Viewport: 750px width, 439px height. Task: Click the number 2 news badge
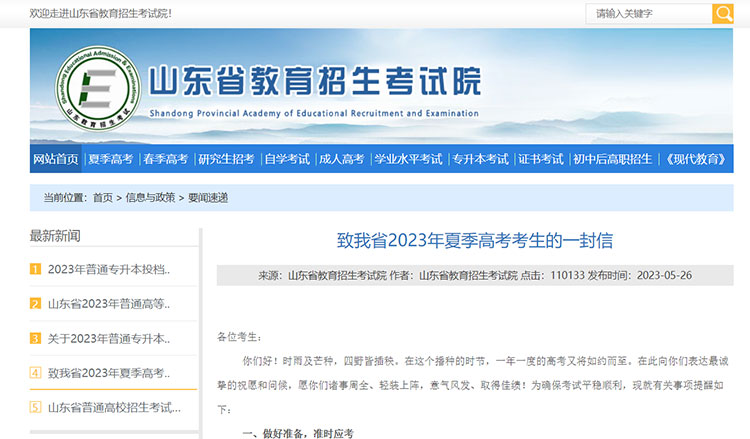(x=36, y=304)
